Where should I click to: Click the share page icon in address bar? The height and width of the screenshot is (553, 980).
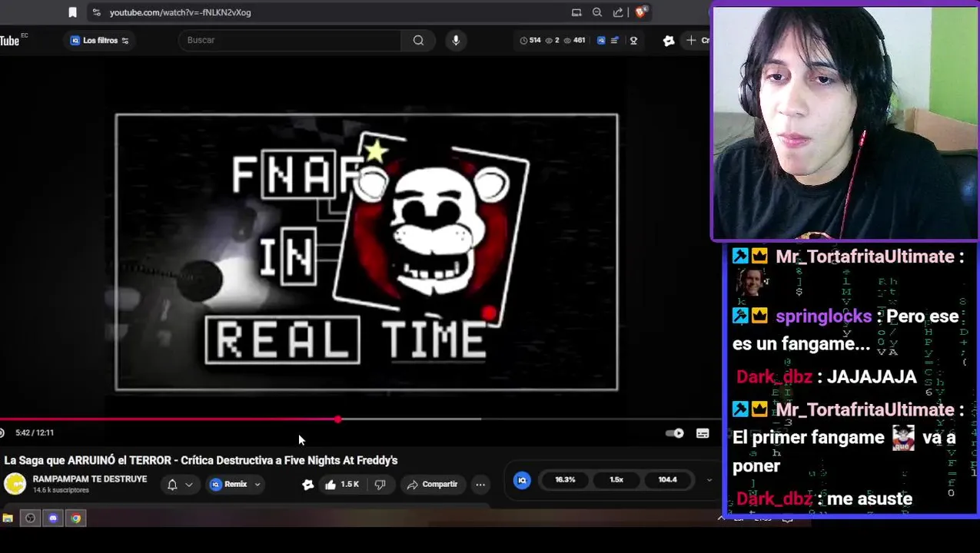pos(618,12)
